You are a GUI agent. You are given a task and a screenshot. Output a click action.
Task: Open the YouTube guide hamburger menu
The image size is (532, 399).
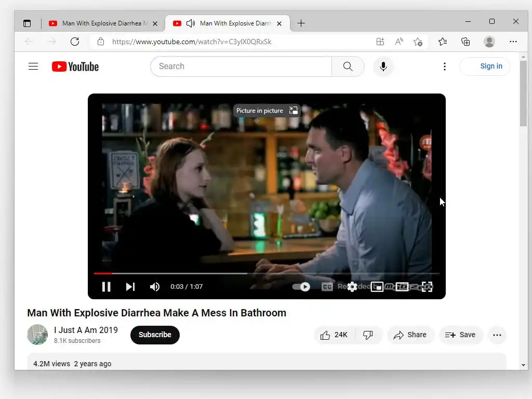coord(33,66)
